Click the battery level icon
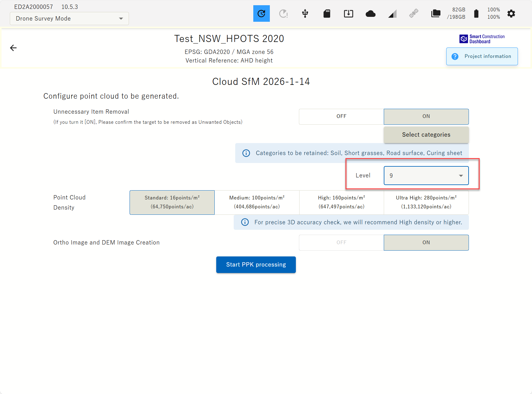This screenshot has height=394, width=532. click(476, 13)
